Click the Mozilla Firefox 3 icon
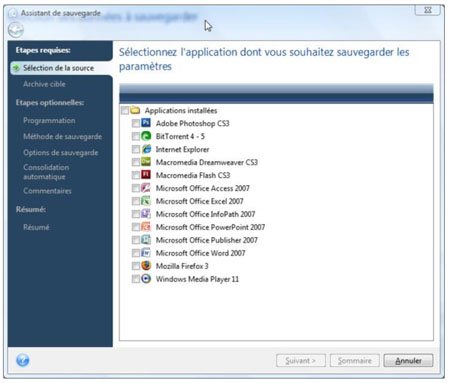Viewport: 450px width, 383px height. pos(146,266)
